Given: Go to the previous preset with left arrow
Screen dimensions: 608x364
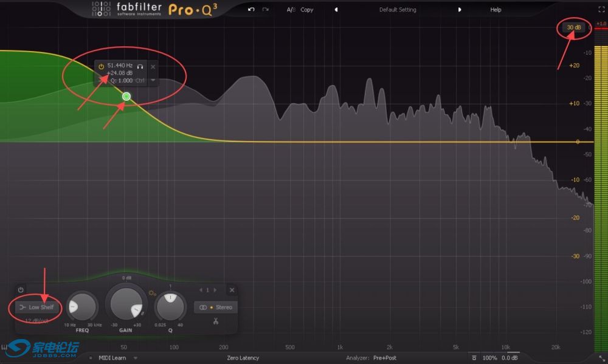Looking at the screenshot, I should tap(336, 10).
